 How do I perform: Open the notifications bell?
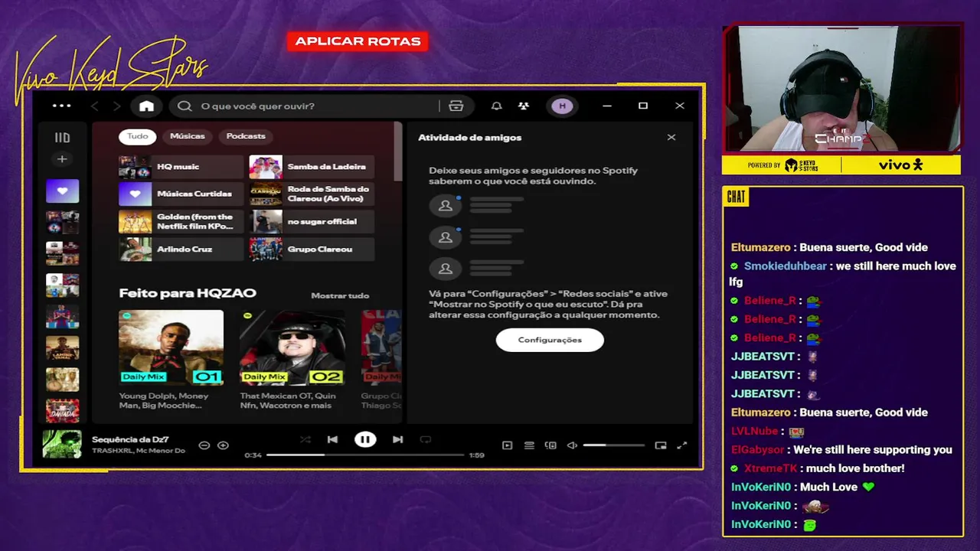(496, 106)
